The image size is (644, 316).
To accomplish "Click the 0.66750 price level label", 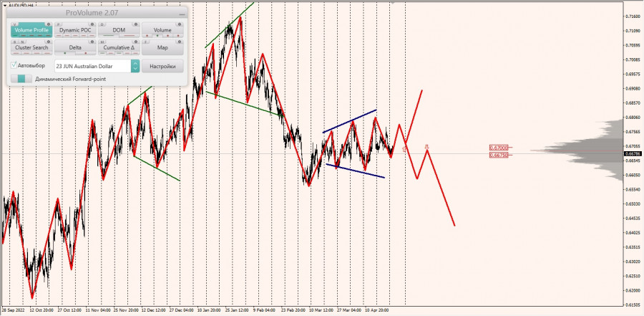I will pyautogui.click(x=499, y=155).
